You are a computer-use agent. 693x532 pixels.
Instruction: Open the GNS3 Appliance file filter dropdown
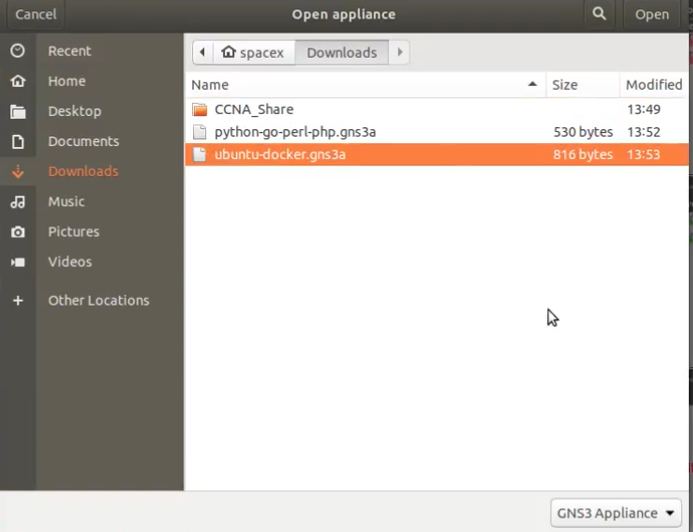(x=616, y=513)
